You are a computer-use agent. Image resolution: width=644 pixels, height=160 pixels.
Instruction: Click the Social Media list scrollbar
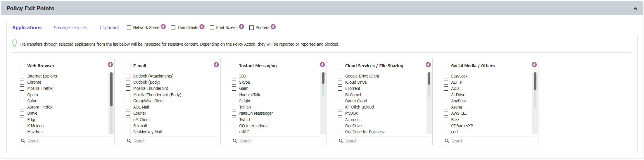pyautogui.click(x=535, y=81)
